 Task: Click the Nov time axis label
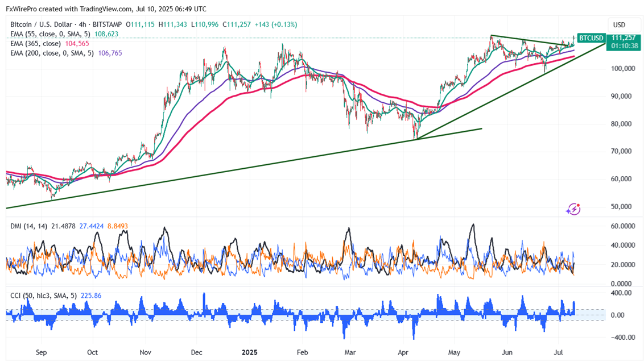[x=146, y=352]
